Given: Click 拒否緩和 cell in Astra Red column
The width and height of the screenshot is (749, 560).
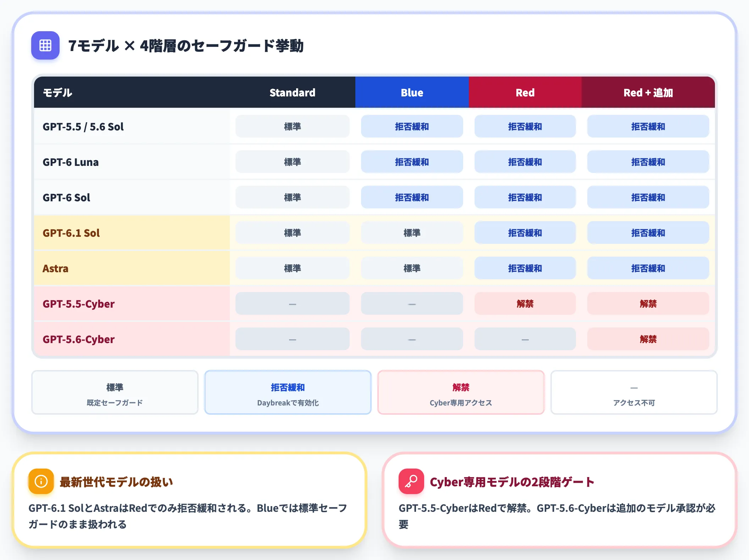Looking at the screenshot, I should (525, 268).
